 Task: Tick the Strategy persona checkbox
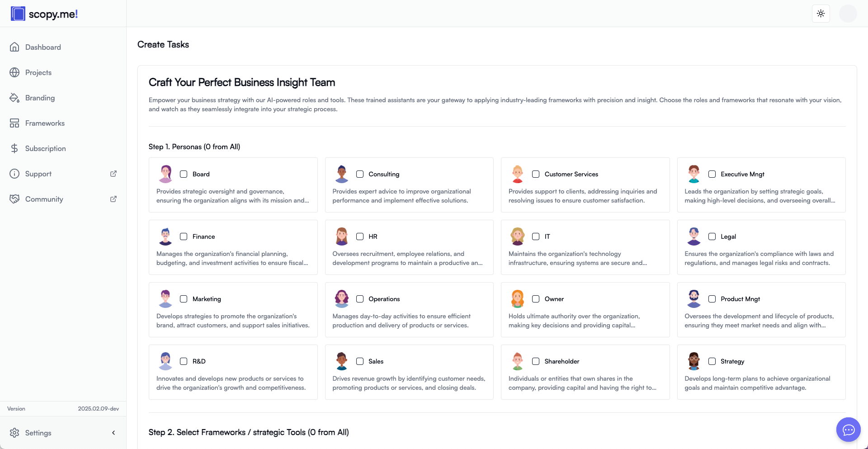(712, 361)
